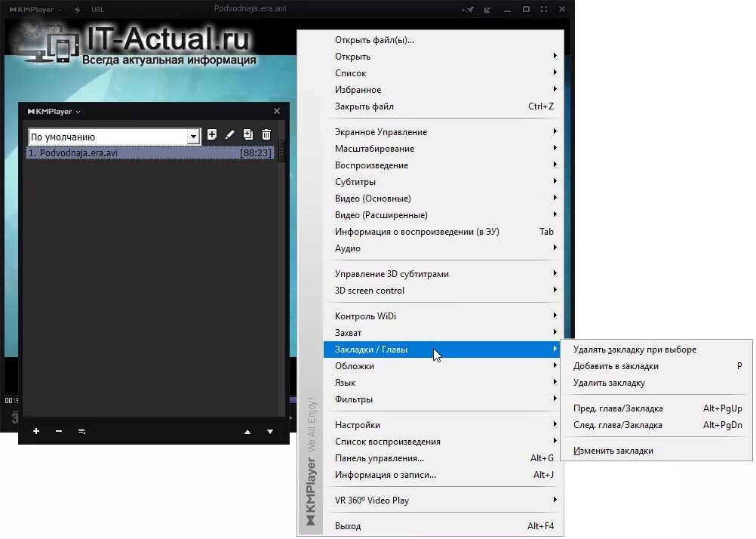Expand 'Масштабирование' submenu

(x=441, y=149)
